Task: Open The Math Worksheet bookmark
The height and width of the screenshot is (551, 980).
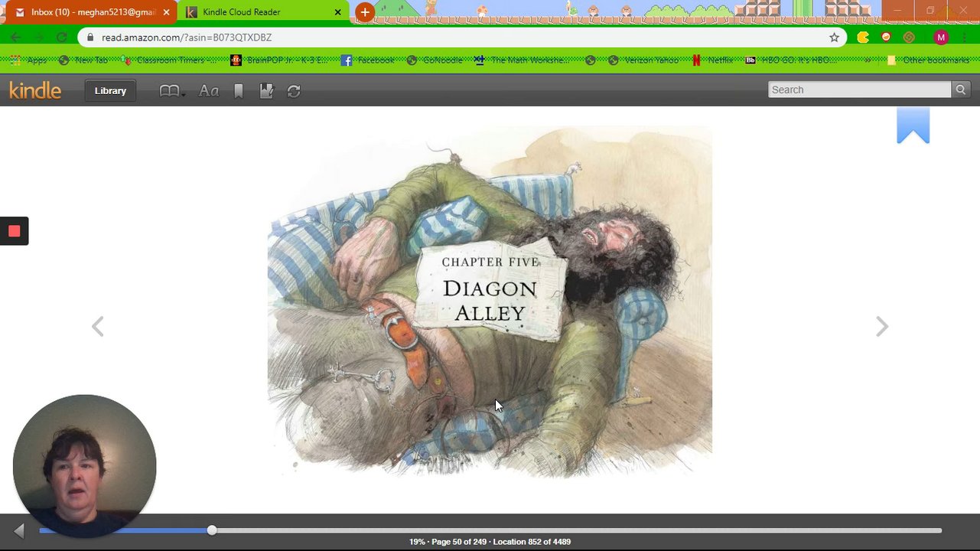Action: 522,60
